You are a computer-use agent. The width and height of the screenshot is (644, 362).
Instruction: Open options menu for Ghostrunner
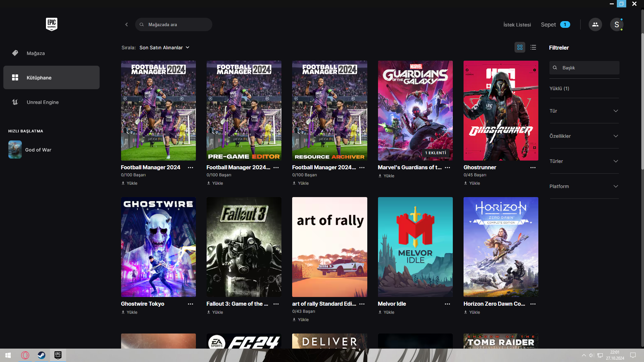tap(533, 168)
